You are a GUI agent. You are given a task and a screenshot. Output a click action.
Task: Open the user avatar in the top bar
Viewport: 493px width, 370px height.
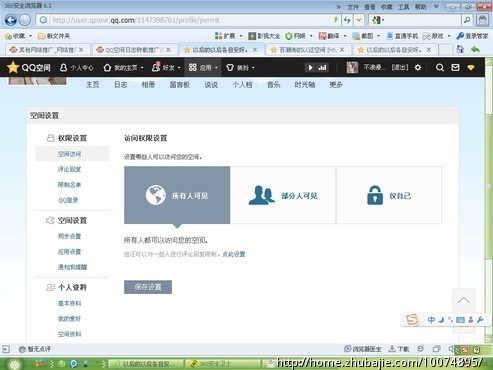[x=352, y=68]
